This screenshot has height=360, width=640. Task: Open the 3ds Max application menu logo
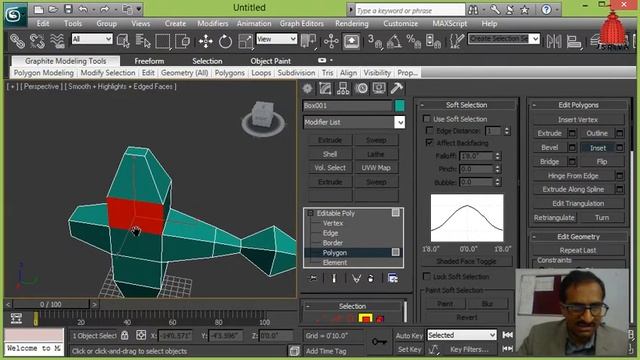coord(15,14)
